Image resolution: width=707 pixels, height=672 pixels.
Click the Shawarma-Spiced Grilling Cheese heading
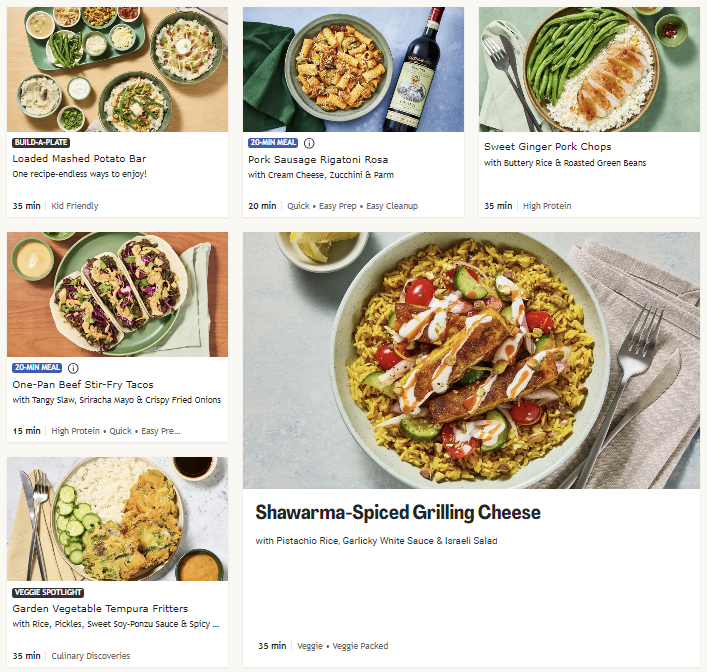397,513
